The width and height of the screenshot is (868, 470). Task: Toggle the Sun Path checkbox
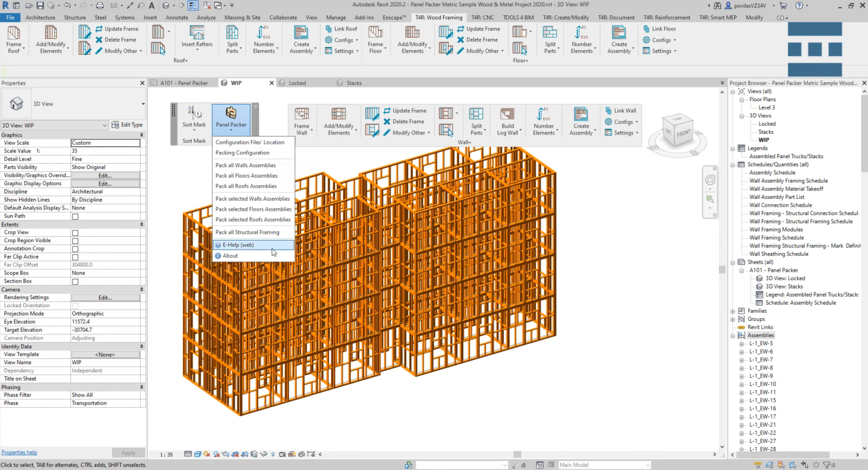pyautogui.click(x=75, y=217)
